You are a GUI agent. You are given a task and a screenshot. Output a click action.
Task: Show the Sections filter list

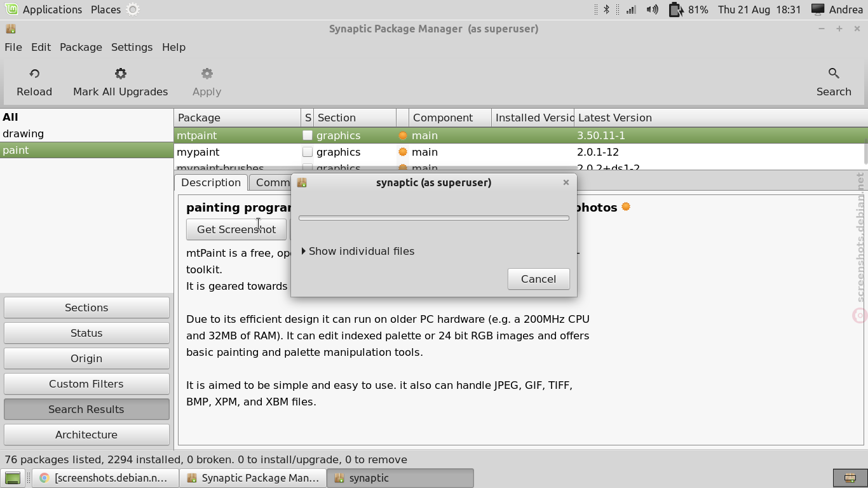pos(86,308)
